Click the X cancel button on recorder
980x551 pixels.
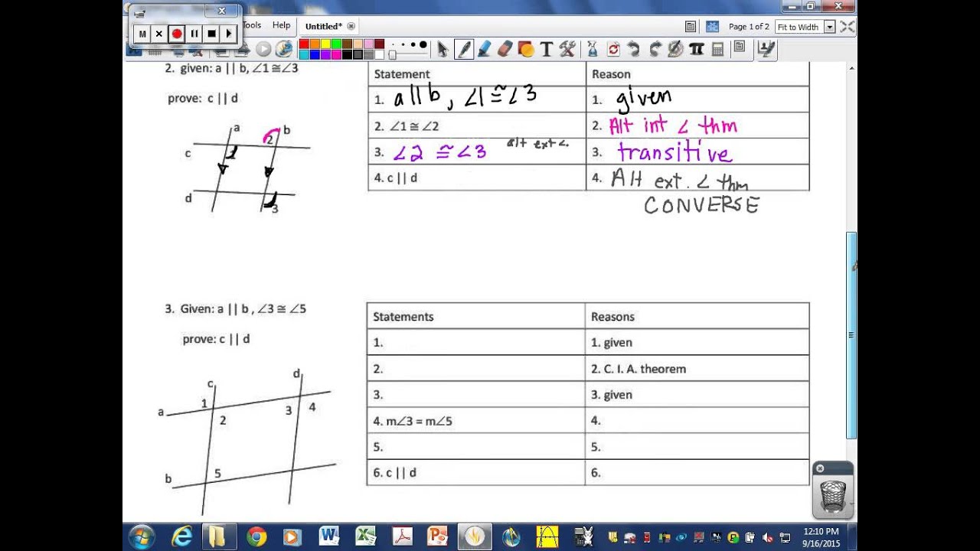[x=159, y=34]
